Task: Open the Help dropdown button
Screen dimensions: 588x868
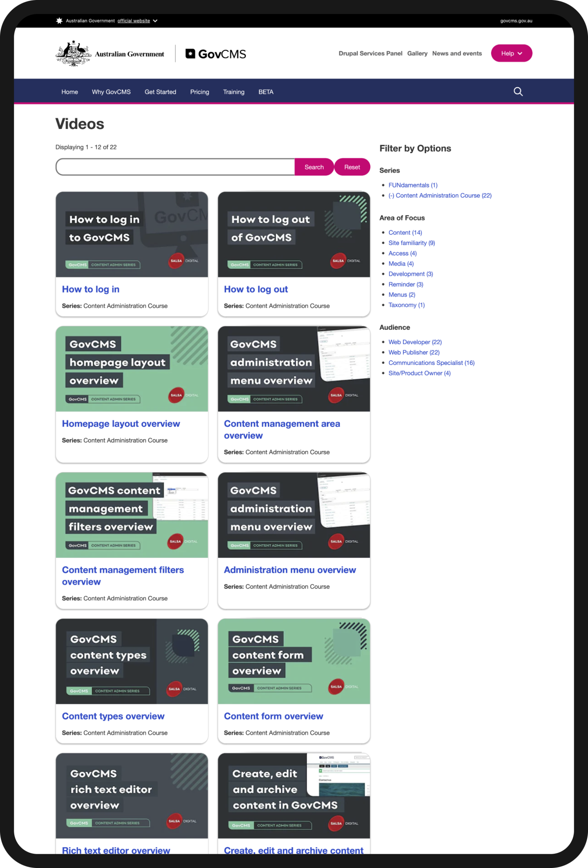Action: coord(512,53)
